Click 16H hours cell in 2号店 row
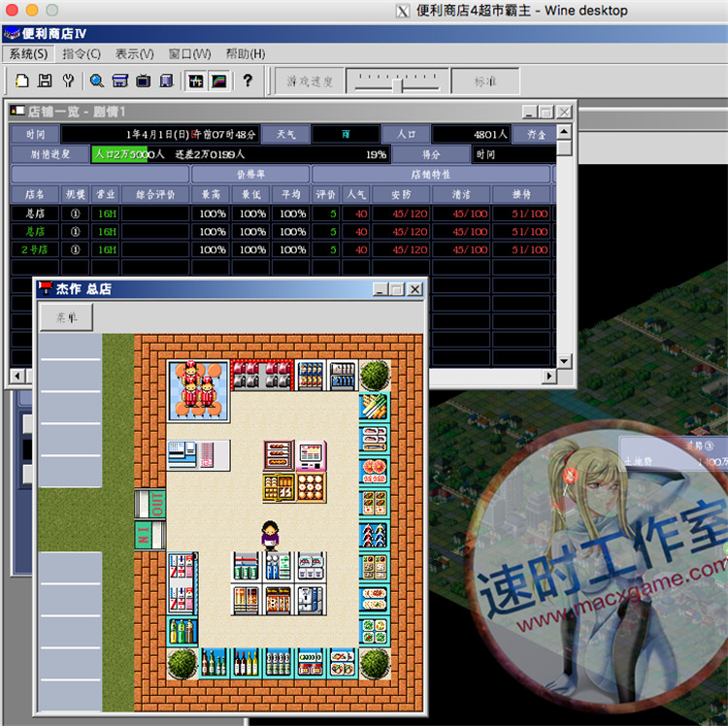728x726 pixels. click(107, 249)
